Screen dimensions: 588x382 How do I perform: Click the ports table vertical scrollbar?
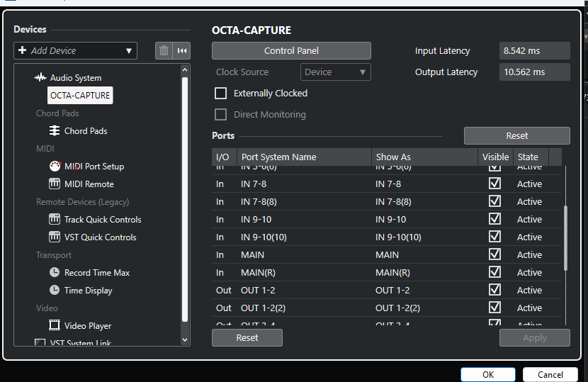click(565, 238)
